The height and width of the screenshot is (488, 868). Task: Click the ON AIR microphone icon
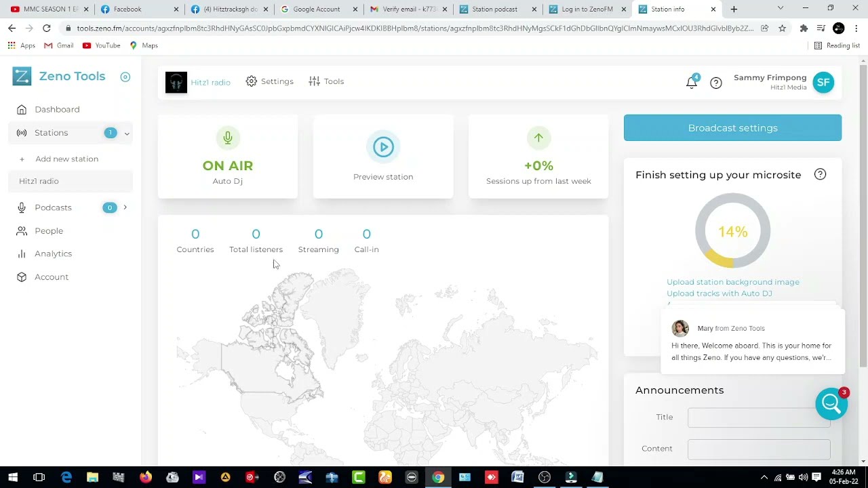tap(228, 138)
